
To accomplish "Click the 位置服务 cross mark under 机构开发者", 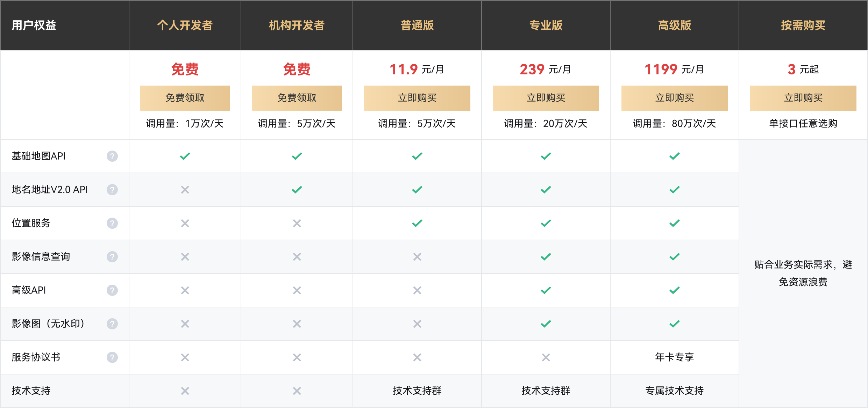I will pos(297,223).
